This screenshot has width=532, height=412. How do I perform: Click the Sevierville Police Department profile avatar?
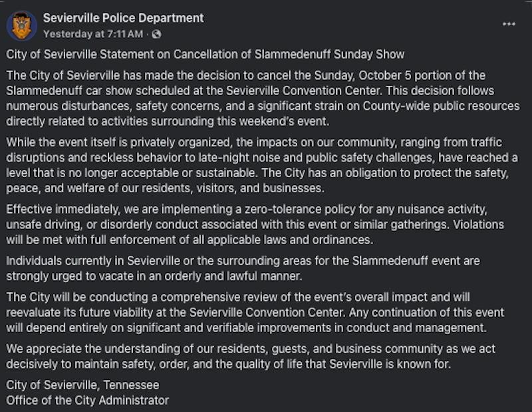[x=22, y=25]
